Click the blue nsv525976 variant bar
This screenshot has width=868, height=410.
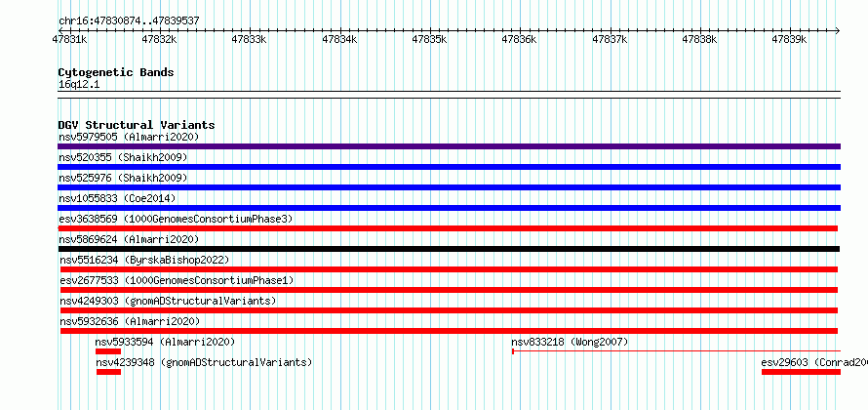[x=449, y=187]
